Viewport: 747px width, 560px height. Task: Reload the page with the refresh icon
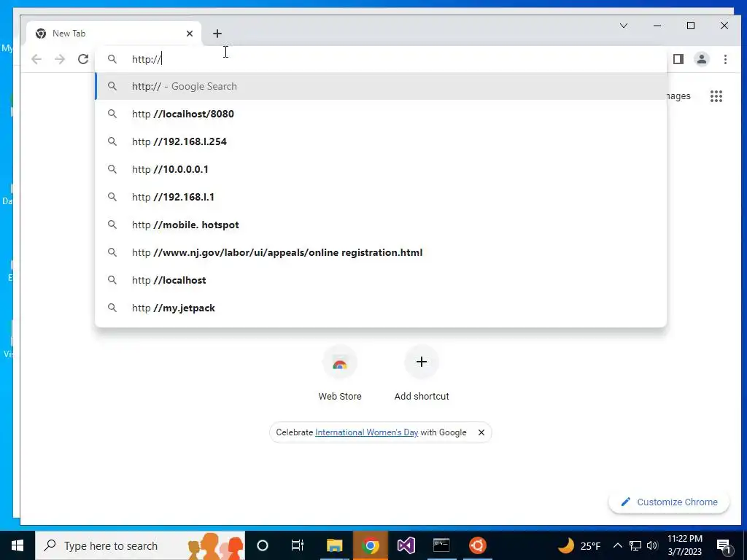coord(83,59)
